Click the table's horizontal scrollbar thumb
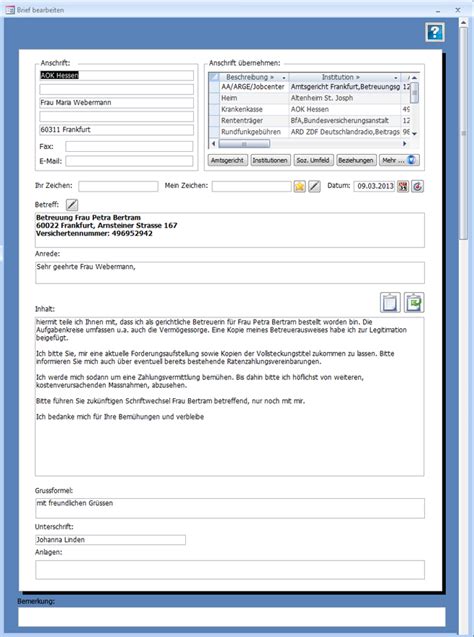The height and width of the screenshot is (637, 474). [x=244, y=144]
